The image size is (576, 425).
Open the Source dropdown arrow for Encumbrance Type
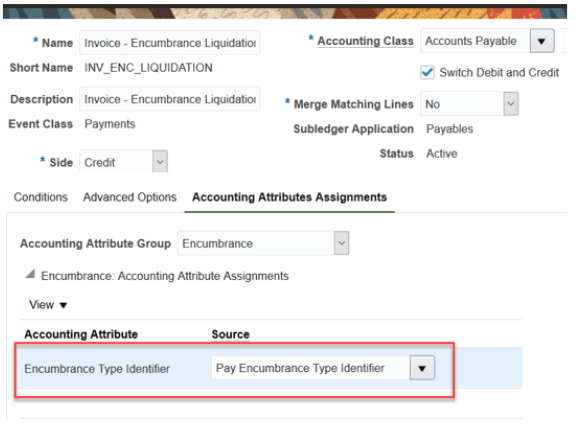422,368
